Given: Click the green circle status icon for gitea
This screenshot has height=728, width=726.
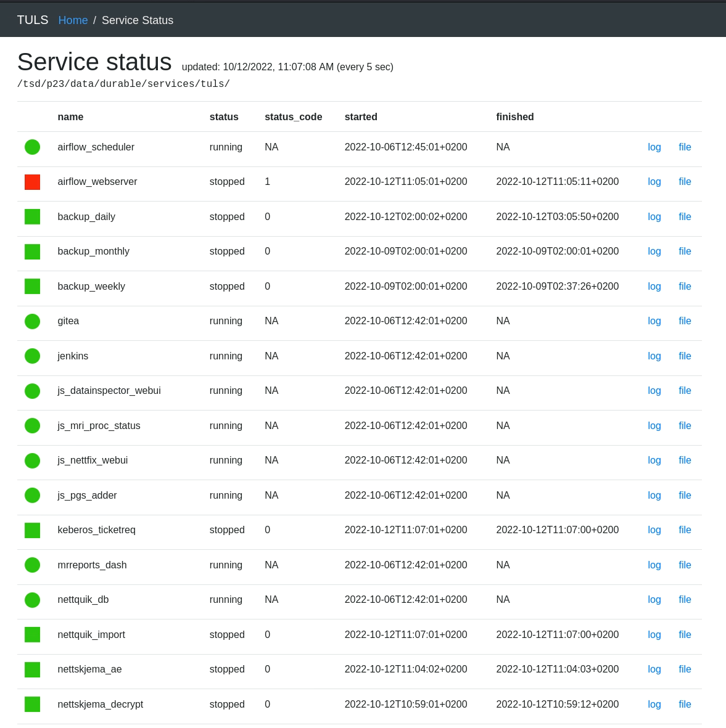Looking at the screenshot, I should 32,321.
